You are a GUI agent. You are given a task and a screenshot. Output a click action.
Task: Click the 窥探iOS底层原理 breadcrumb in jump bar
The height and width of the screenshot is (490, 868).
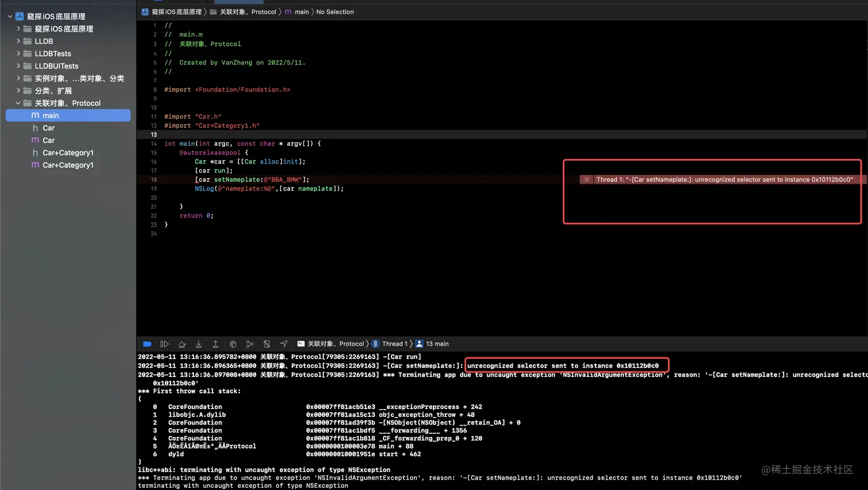172,11
